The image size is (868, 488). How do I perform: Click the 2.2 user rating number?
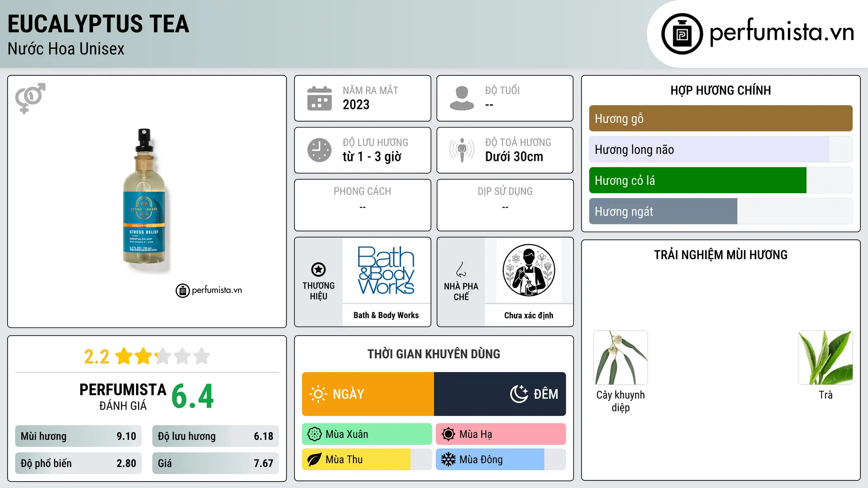[x=97, y=357]
